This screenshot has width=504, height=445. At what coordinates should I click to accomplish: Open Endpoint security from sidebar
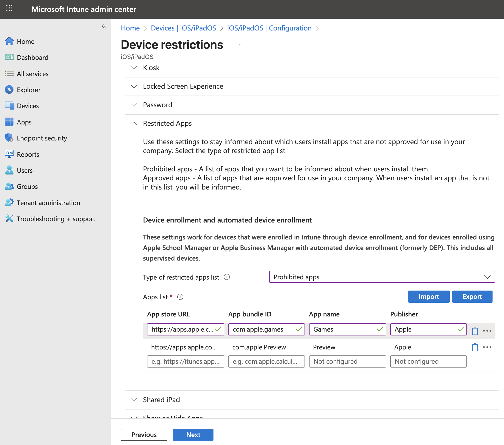(x=42, y=138)
